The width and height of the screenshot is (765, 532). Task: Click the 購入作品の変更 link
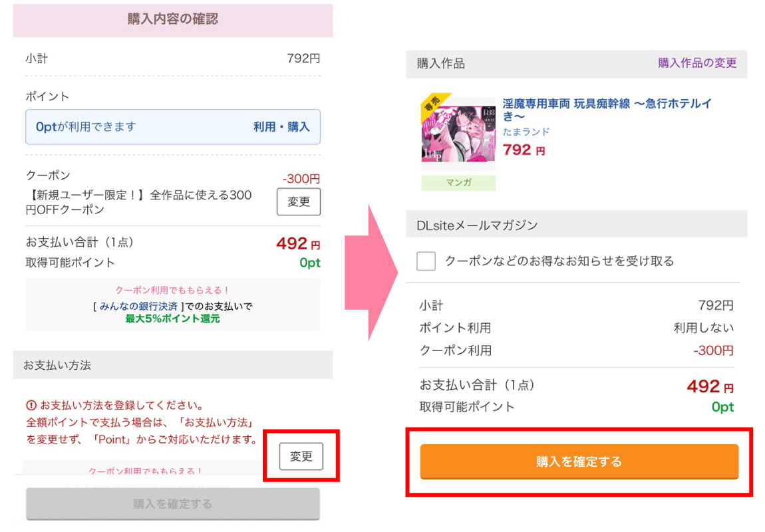(x=697, y=63)
